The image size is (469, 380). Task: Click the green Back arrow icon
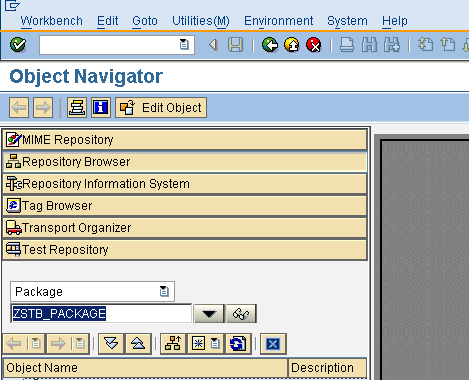click(270, 45)
